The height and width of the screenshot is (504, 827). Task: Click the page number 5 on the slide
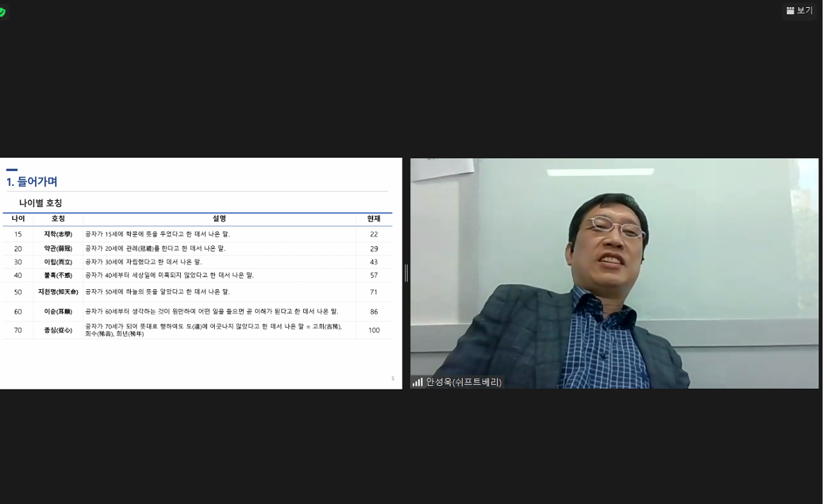[392, 379]
